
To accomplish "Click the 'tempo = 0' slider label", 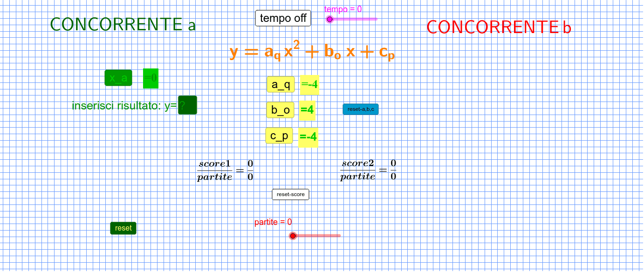I will (x=343, y=9).
